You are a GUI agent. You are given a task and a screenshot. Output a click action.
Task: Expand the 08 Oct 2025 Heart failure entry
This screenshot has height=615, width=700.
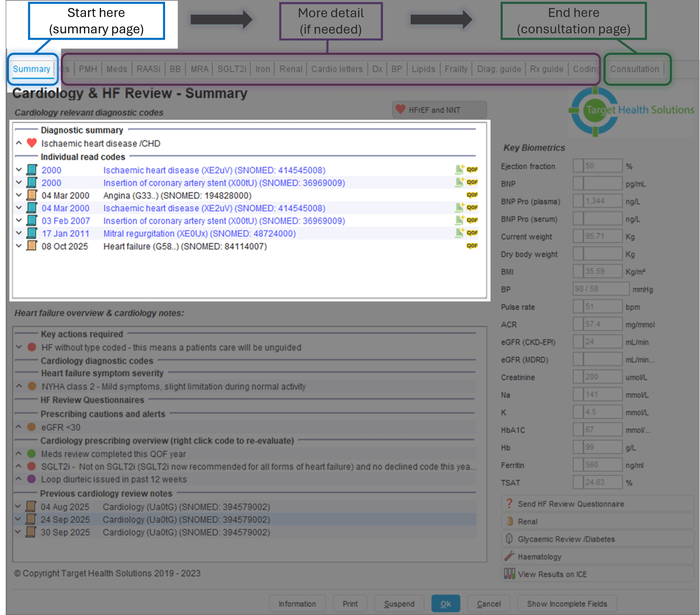click(19, 246)
